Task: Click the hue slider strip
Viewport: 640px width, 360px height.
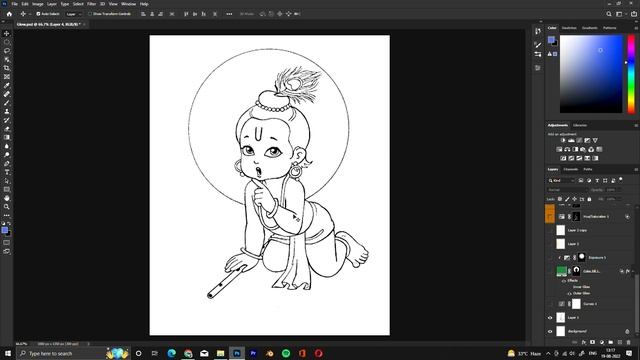Action: [x=631, y=74]
